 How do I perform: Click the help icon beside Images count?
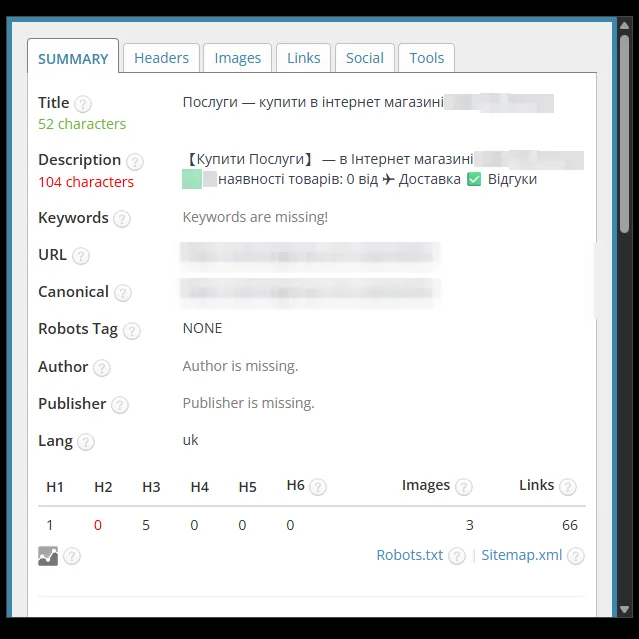point(464,487)
